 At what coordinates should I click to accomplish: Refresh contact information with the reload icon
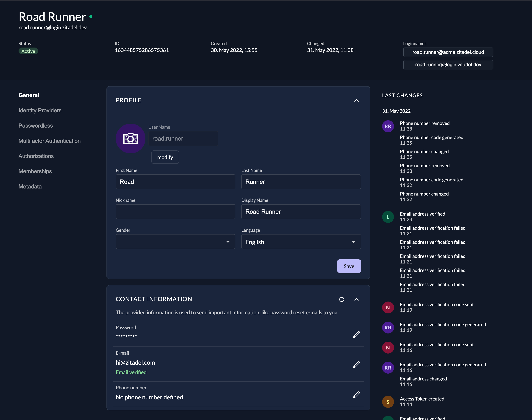341,299
